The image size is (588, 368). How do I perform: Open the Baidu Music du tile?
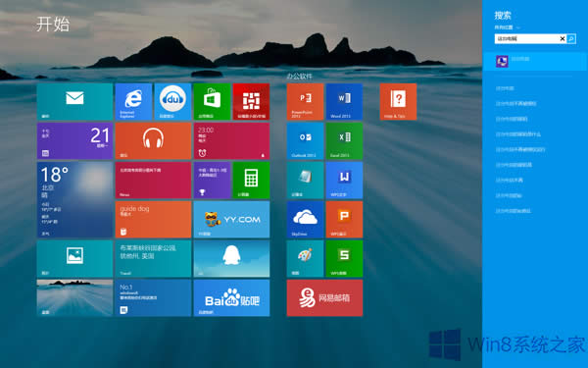pos(172,101)
